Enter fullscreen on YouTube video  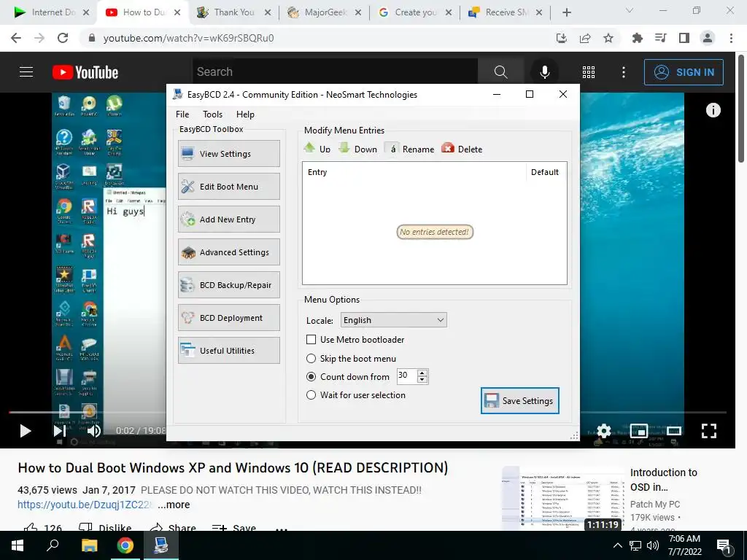709,431
